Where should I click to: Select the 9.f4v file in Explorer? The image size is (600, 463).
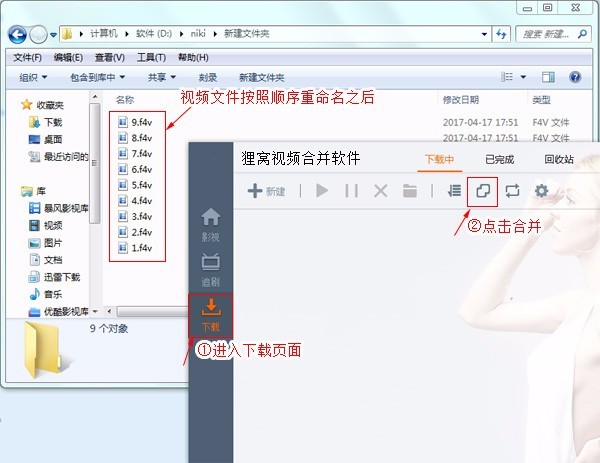(135, 122)
